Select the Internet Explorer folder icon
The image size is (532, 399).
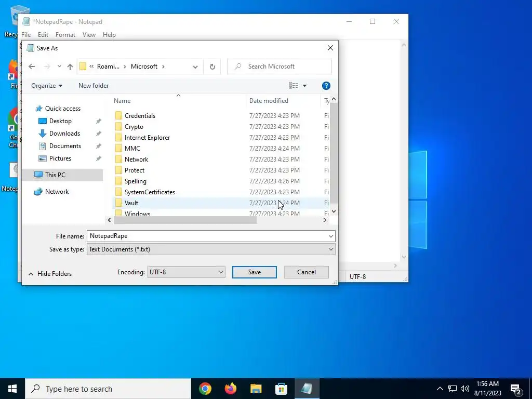pos(118,137)
